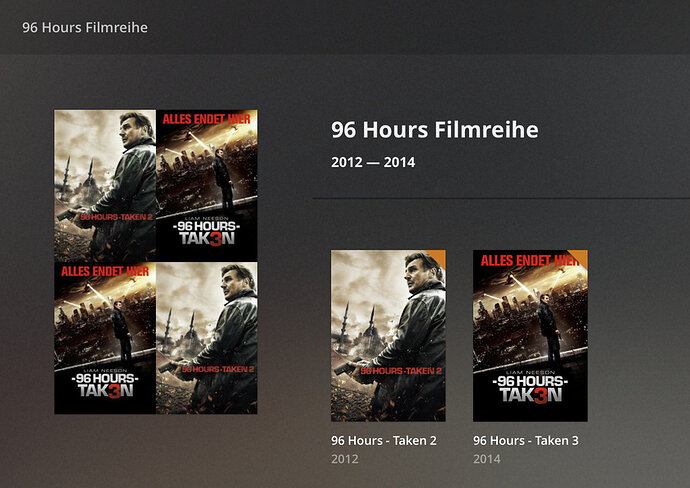Click the '2012 — 2014' year range
Viewport: 690px width, 488px height.
373,162
